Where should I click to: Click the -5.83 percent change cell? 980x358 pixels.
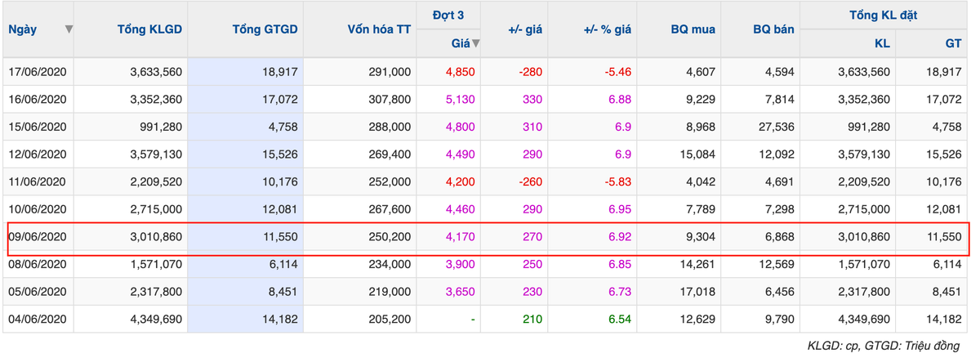coord(617,181)
